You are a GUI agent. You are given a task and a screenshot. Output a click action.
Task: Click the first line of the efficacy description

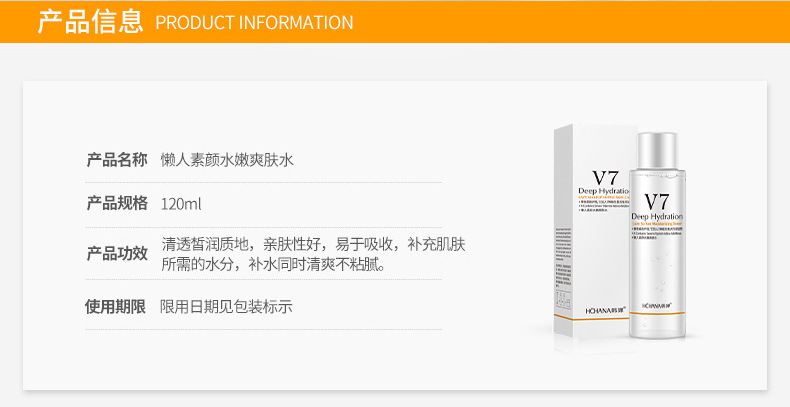[312, 243]
